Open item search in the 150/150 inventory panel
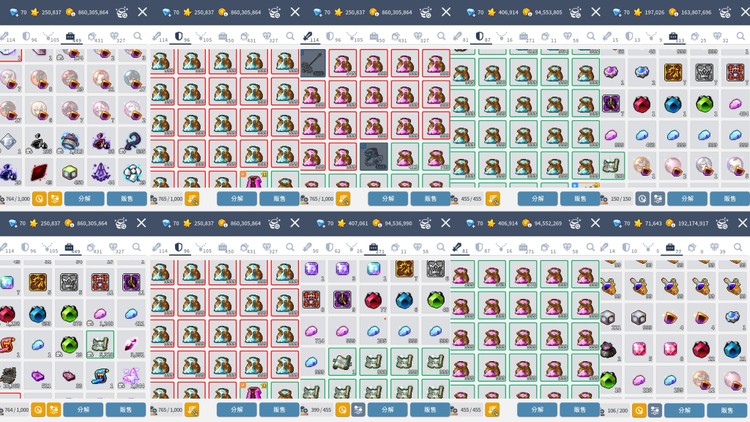The height and width of the screenshot is (422, 750). click(x=740, y=36)
